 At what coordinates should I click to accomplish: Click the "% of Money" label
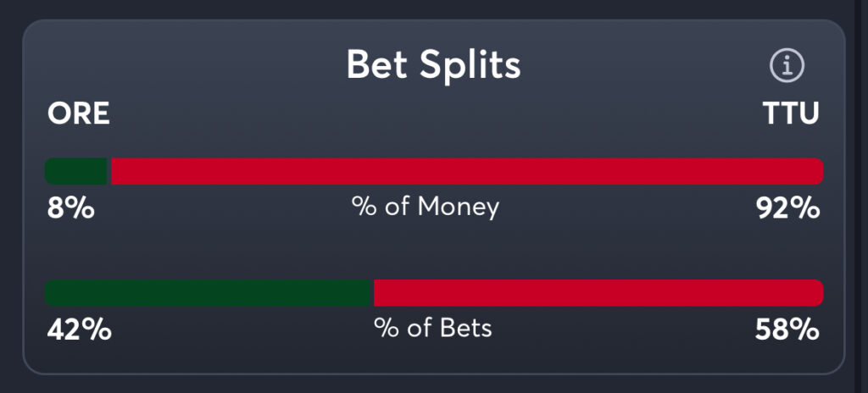click(x=426, y=207)
